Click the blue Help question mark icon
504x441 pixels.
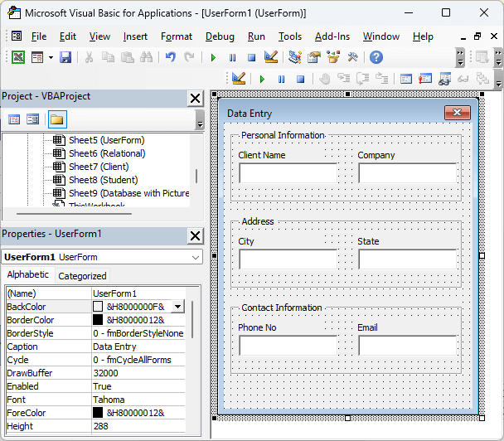[x=376, y=57]
